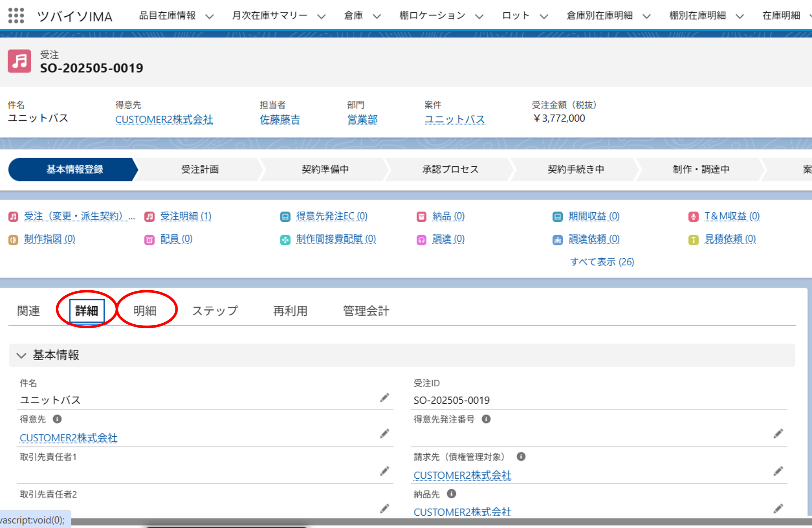Screen dimensions: 812x528
Task: Click the icon beside 制作指図 (0)
Action: click(x=13, y=240)
